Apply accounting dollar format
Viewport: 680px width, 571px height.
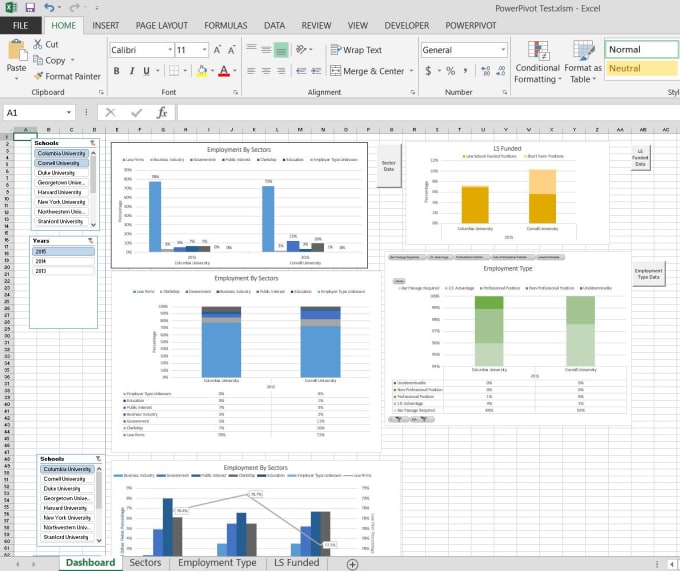point(428,71)
